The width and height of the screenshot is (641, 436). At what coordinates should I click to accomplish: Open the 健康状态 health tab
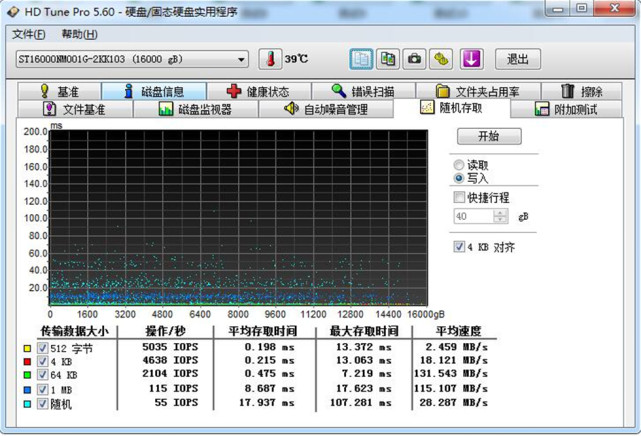257,91
